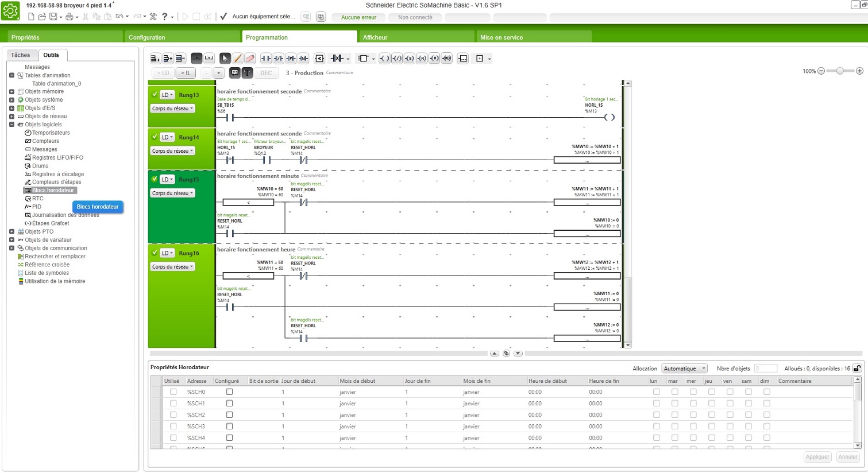Check the Configuré box for %SCH2

(x=229, y=415)
